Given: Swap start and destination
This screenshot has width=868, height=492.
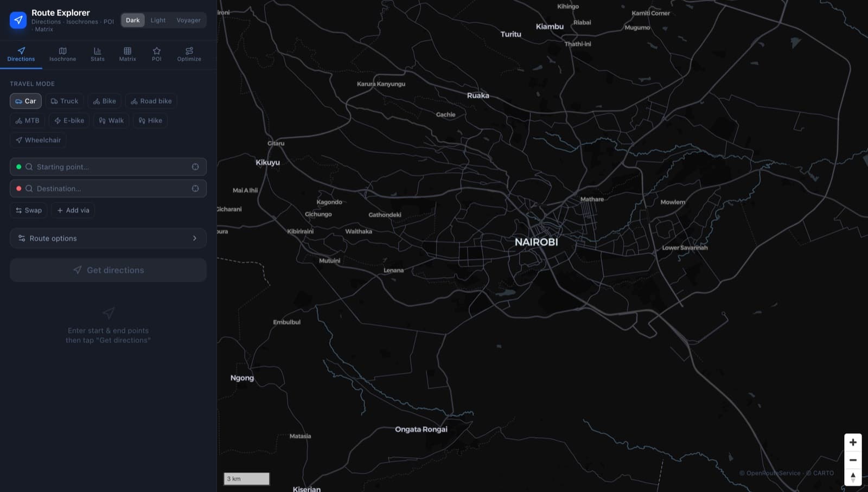Looking at the screenshot, I should 29,210.
